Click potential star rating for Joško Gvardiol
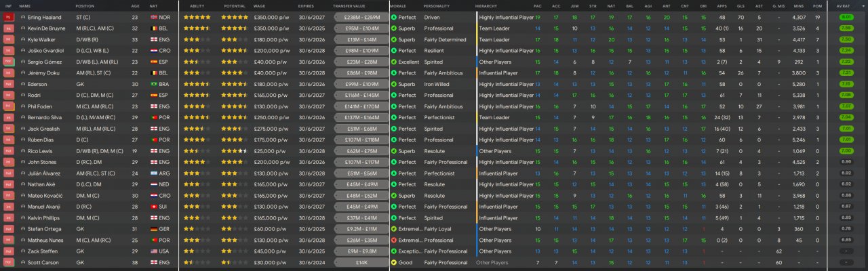Image resolution: width=868 pixels, height=271 pixels. [x=235, y=51]
